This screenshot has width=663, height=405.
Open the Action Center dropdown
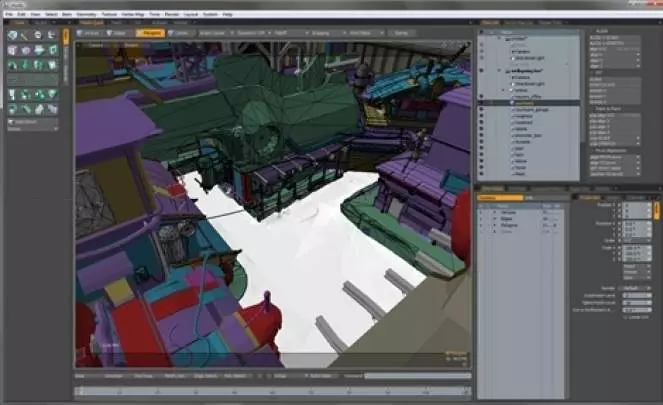tap(217, 32)
